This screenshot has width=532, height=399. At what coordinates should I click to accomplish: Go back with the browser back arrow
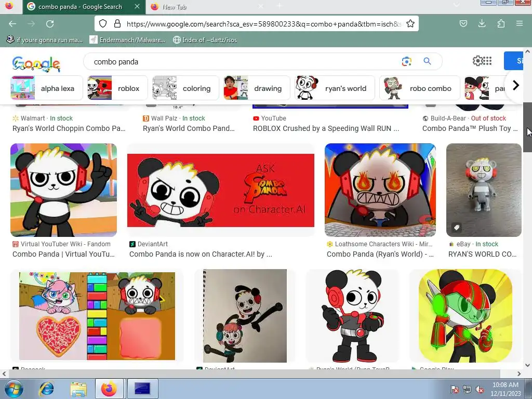[x=12, y=24]
